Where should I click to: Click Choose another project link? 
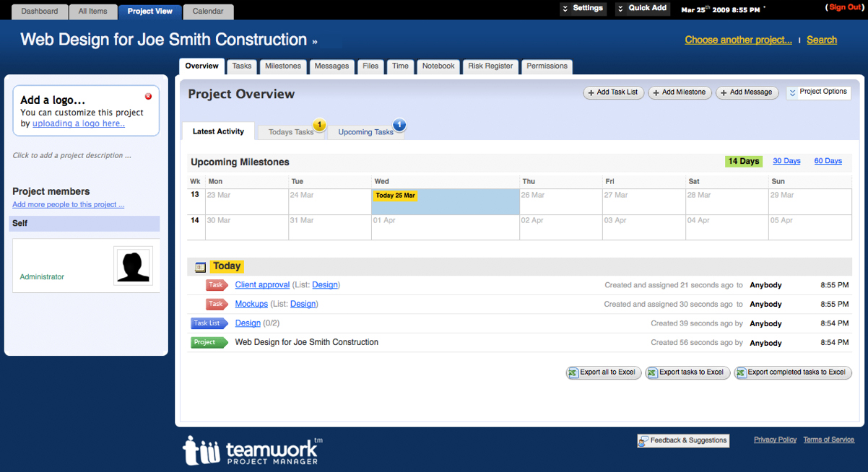pos(738,40)
